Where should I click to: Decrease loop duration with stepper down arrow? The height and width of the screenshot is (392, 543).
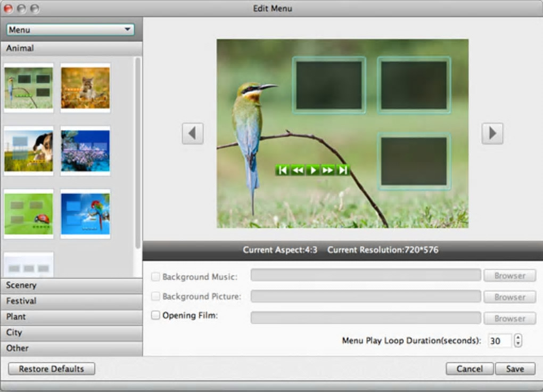coord(518,344)
